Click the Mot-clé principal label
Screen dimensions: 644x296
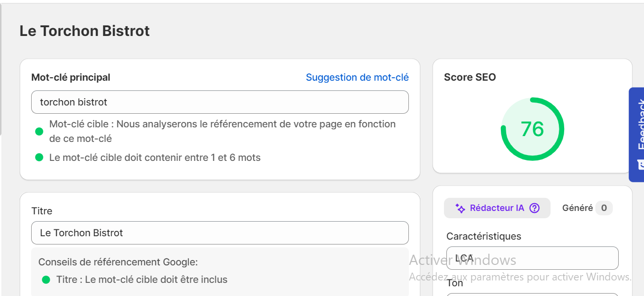click(71, 77)
